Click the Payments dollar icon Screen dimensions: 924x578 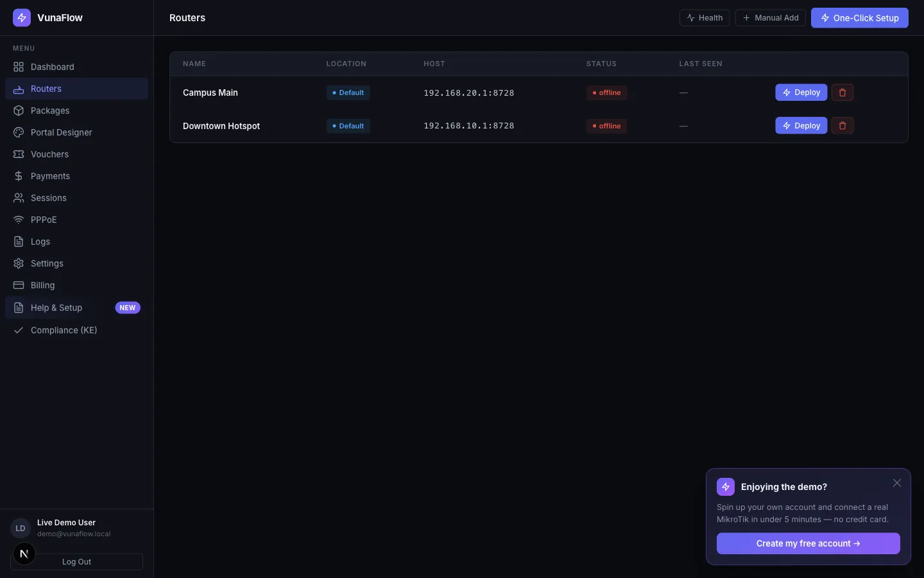(x=19, y=176)
